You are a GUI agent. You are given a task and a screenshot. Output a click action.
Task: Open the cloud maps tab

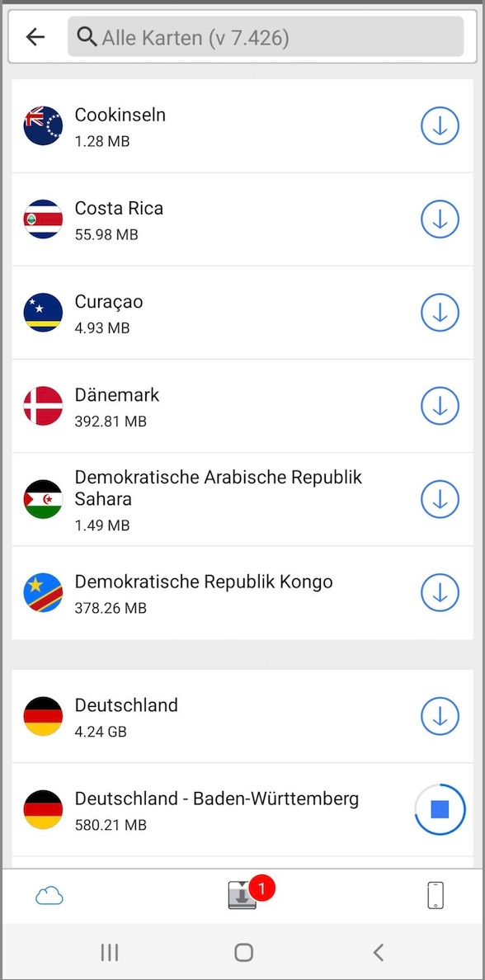point(49,897)
